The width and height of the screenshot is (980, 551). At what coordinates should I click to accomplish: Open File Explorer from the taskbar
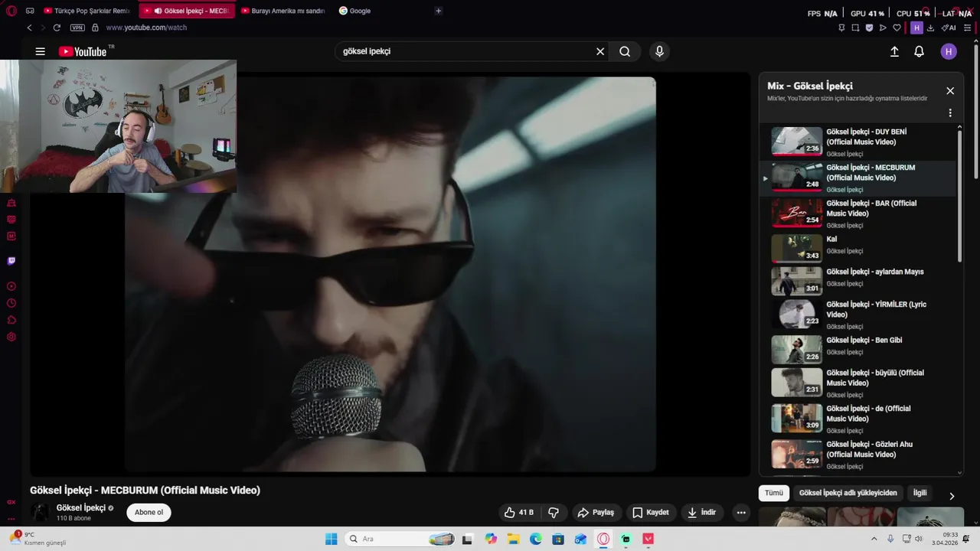coord(514,539)
